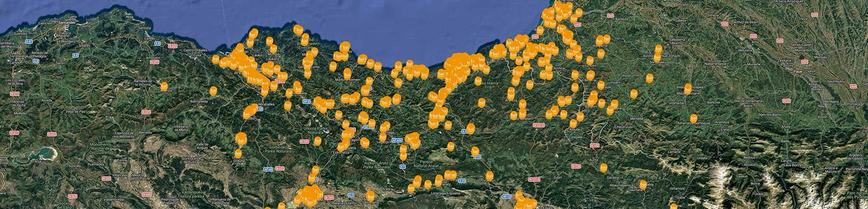Image resolution: width=868 pixels, height=209 pixels.
Task: Click the Auritz label
Action: click(x=593, y=160)
